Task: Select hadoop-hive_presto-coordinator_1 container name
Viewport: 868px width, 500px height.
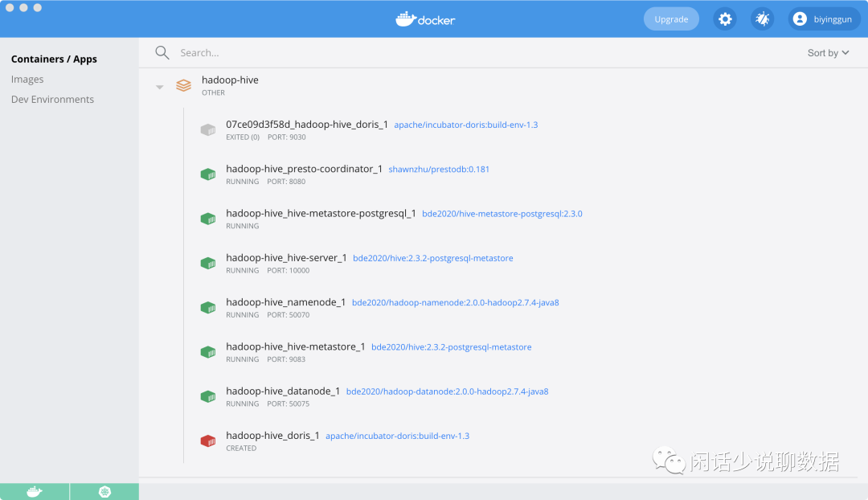Action: [304, 169]
